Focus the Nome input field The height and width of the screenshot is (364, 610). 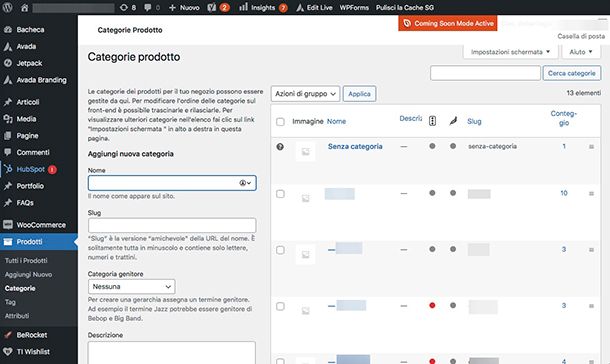click(172, 183)
